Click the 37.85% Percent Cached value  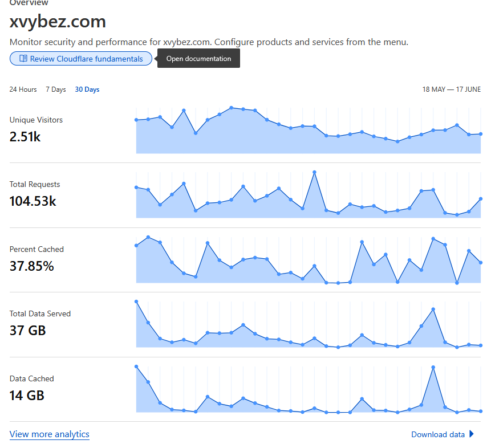[x=32, y=266]
